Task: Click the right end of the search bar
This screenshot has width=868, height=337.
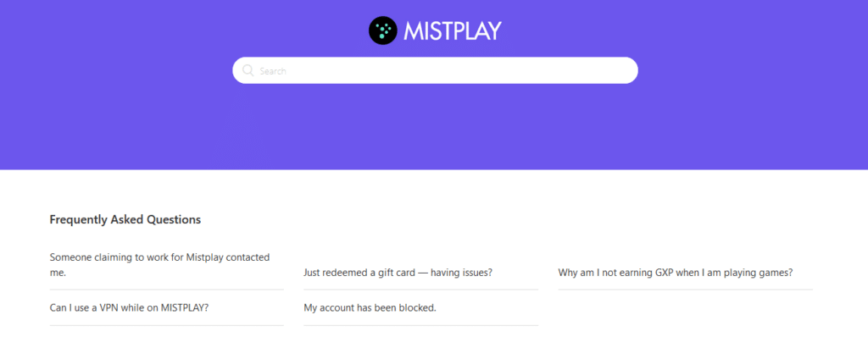Action: tap(620, 70)
